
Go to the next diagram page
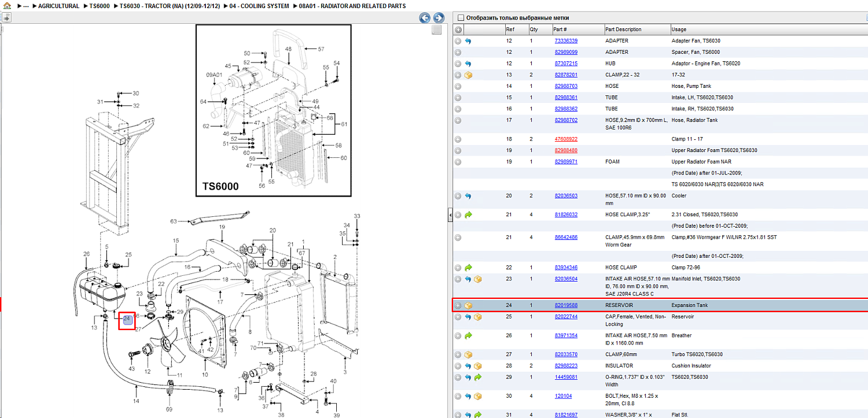click(439, 18)
